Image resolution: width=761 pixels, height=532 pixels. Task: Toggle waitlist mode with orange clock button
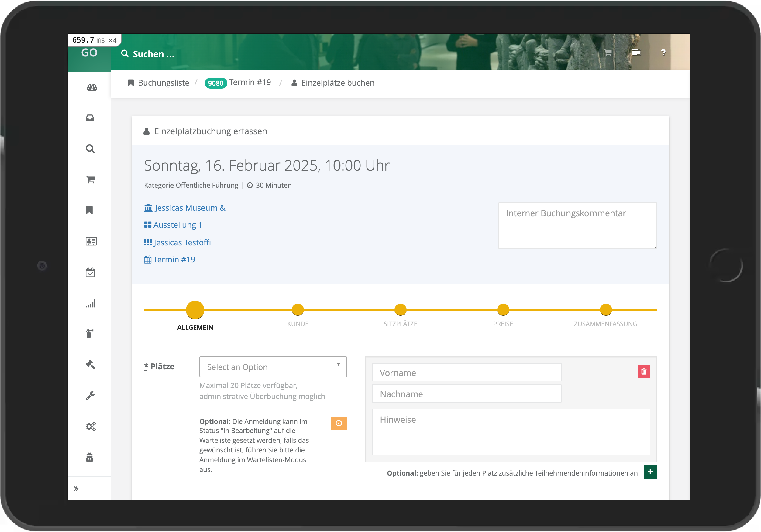click(338, 423)
